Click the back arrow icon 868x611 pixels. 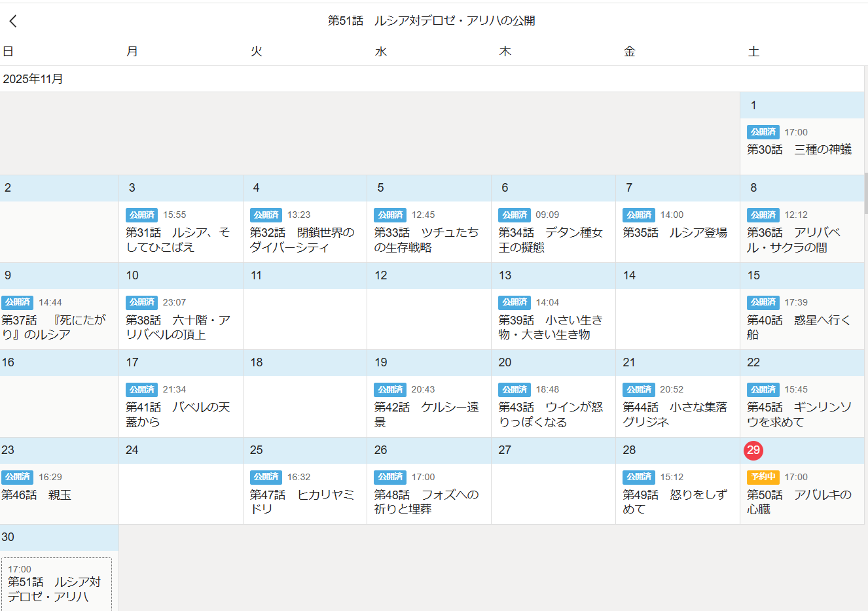(13, 21)
